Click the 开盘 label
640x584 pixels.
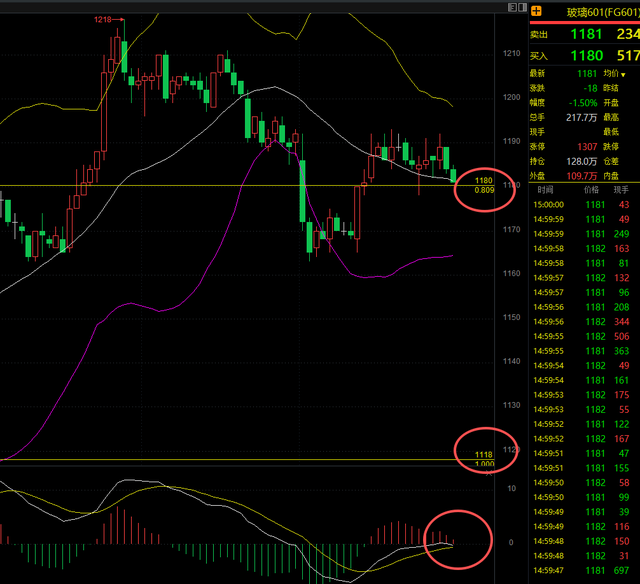[611, 103]
